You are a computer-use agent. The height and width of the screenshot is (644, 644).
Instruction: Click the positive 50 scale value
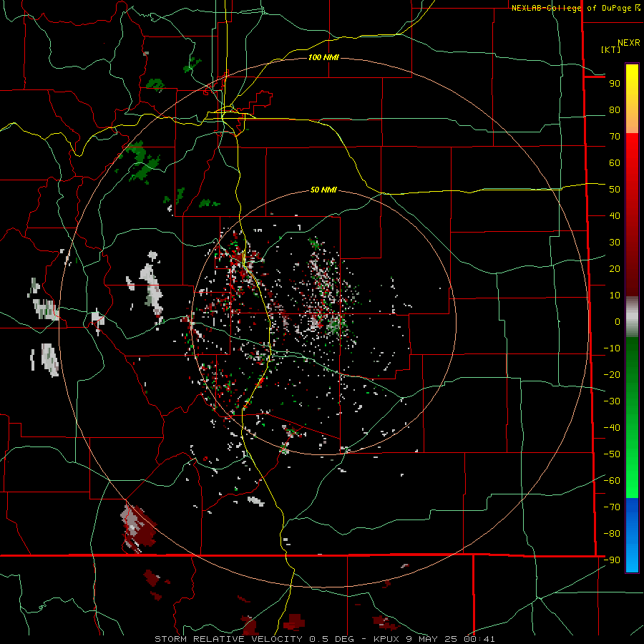point(615,190)
